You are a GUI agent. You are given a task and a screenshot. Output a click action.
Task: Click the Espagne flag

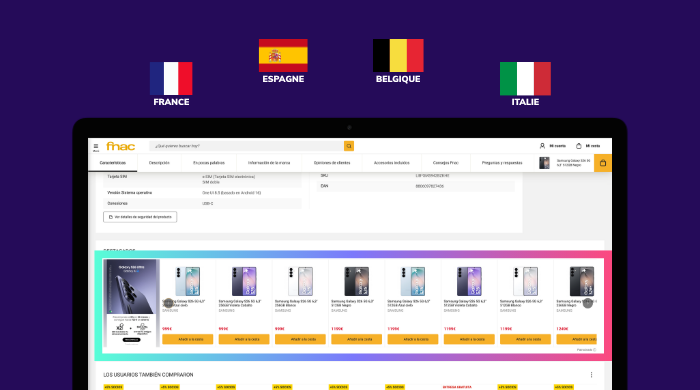coord(283,56)
